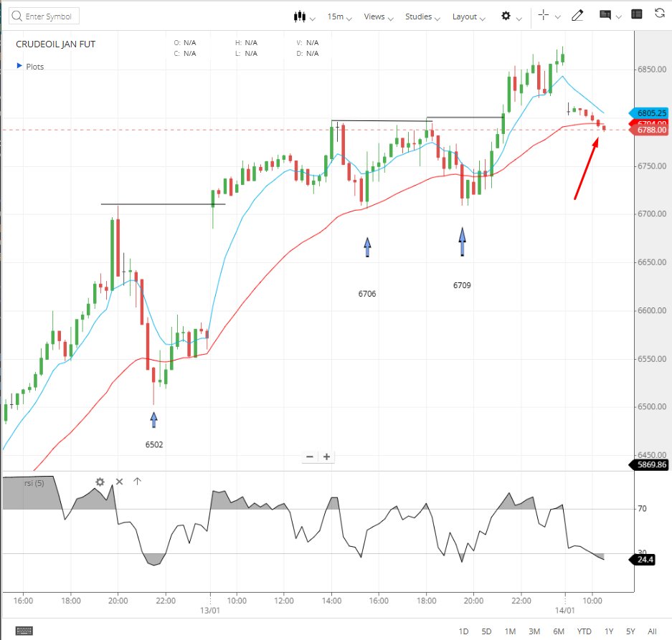
Task: Select the 3M range
Action: point(534,631)
